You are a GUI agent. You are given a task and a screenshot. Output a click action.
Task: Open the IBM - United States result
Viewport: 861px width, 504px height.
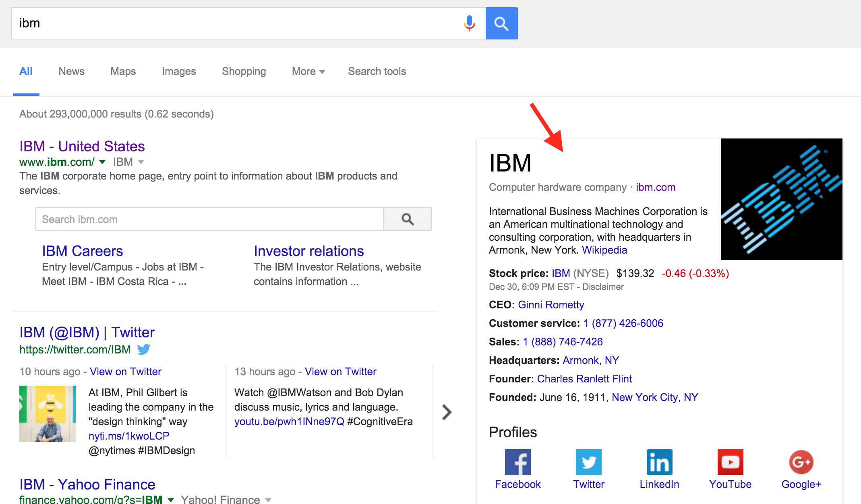pyautogui.click(x=82, y=146)
